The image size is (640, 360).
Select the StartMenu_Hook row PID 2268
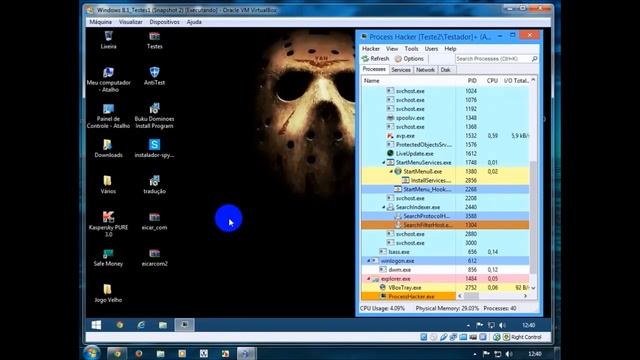(445, 189)
